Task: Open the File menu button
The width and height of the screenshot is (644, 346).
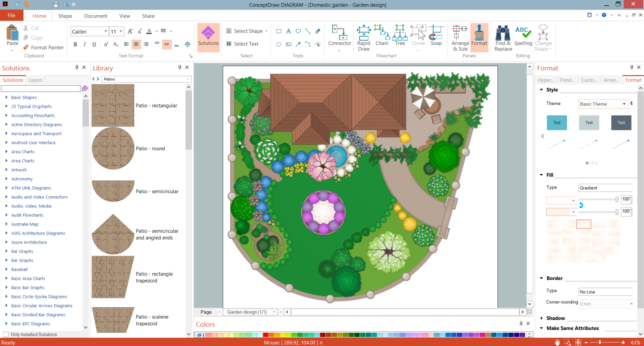Action: pyautogui.click(x=12, y=15)
